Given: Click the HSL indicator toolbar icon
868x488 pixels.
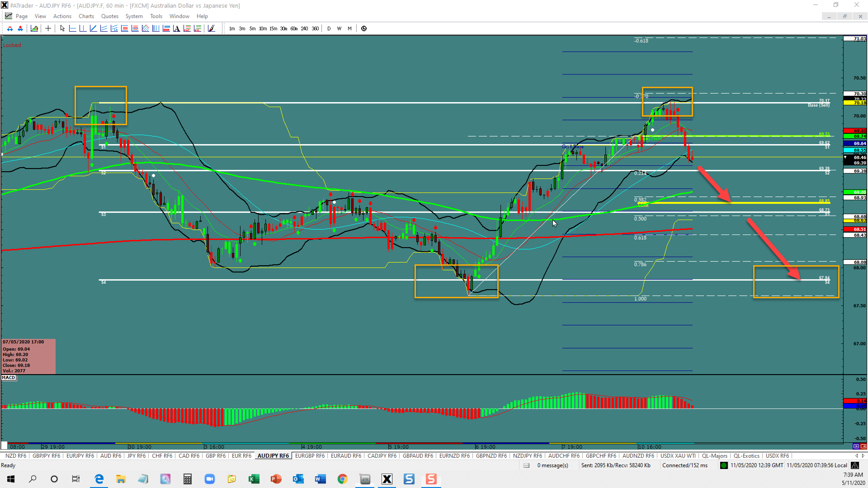Looking at the screenshot, I should 197,28.
